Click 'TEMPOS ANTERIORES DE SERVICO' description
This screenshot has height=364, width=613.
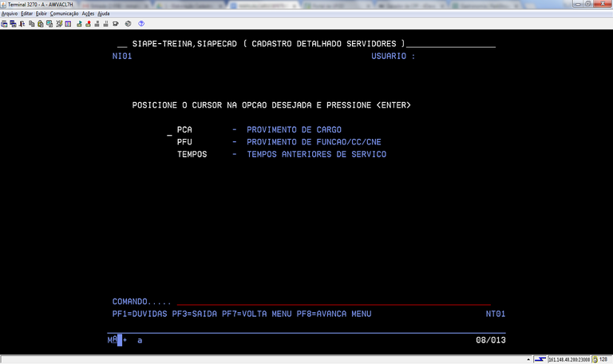click(x=316, y=154)
